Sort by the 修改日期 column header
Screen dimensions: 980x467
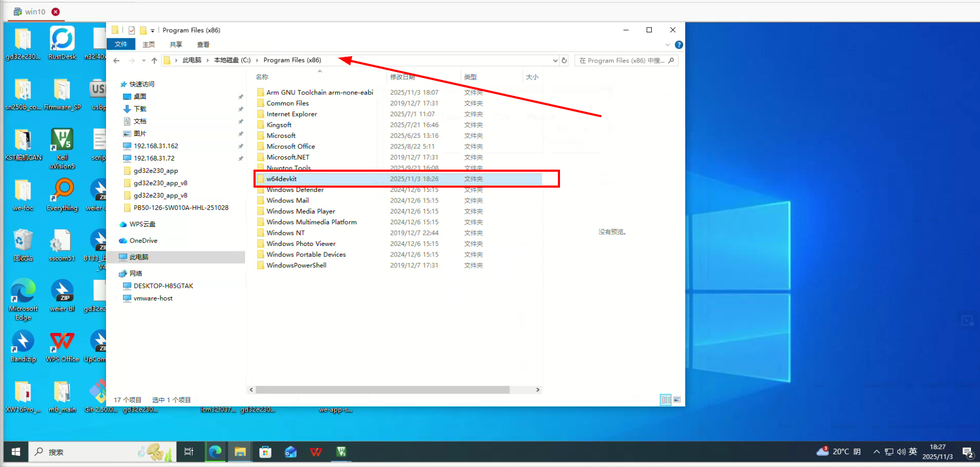click(x=402, y=77)
